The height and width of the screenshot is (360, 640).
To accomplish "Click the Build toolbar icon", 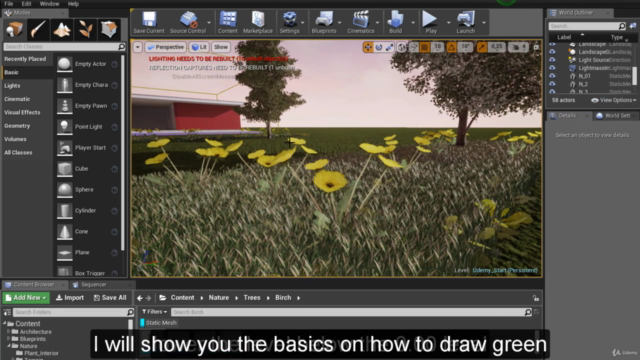I will 395,22.
